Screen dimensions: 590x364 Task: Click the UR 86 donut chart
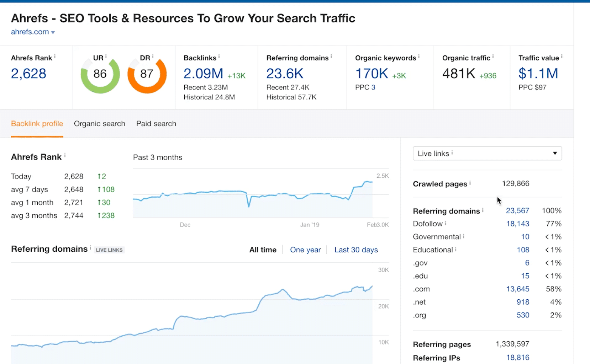click(x=100, y=74)
